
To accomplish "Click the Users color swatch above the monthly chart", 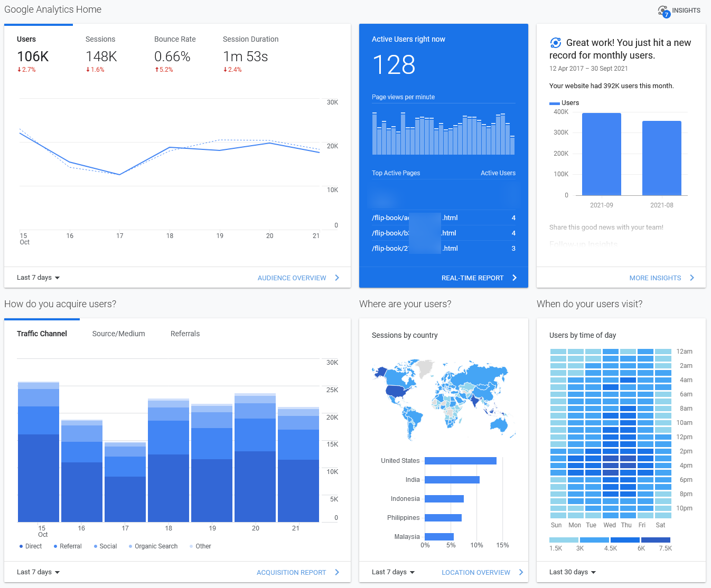I will tap(554, 103).
